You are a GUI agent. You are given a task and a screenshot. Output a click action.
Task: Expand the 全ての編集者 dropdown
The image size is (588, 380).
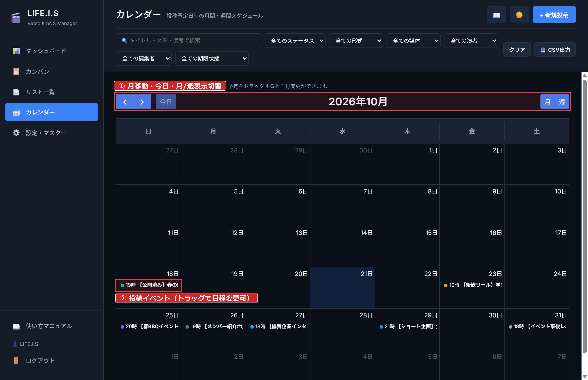144,59
